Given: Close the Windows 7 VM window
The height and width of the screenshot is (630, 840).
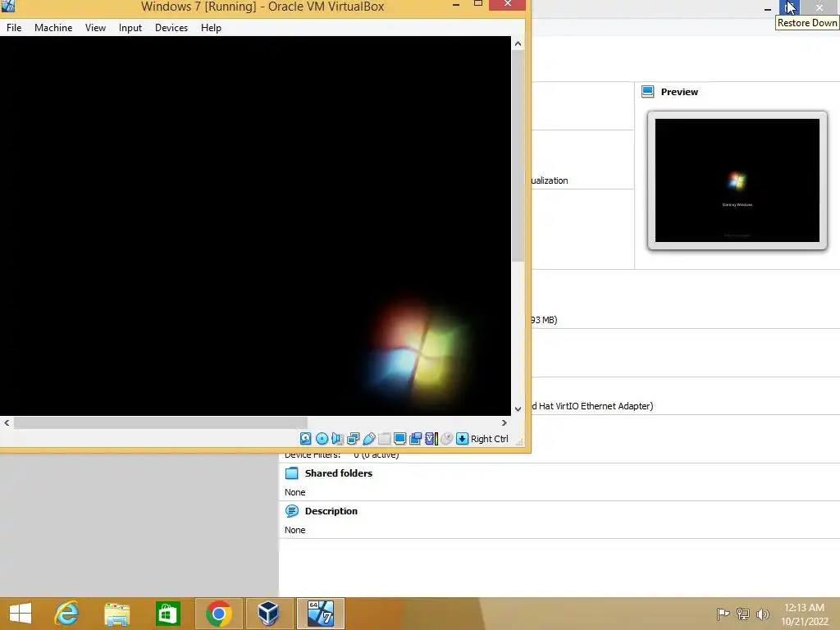Looking at the screenshot, I should (x=507, y=4).
